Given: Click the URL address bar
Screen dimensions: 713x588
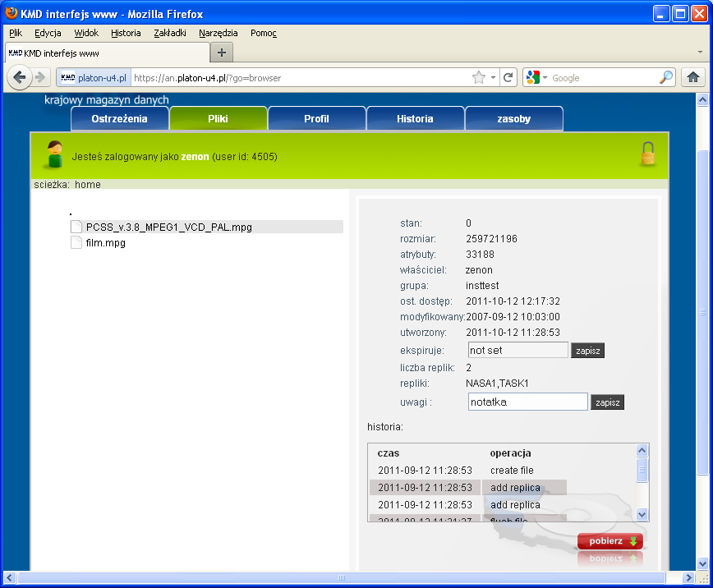Looking at the screenshot, I should 300,78.
